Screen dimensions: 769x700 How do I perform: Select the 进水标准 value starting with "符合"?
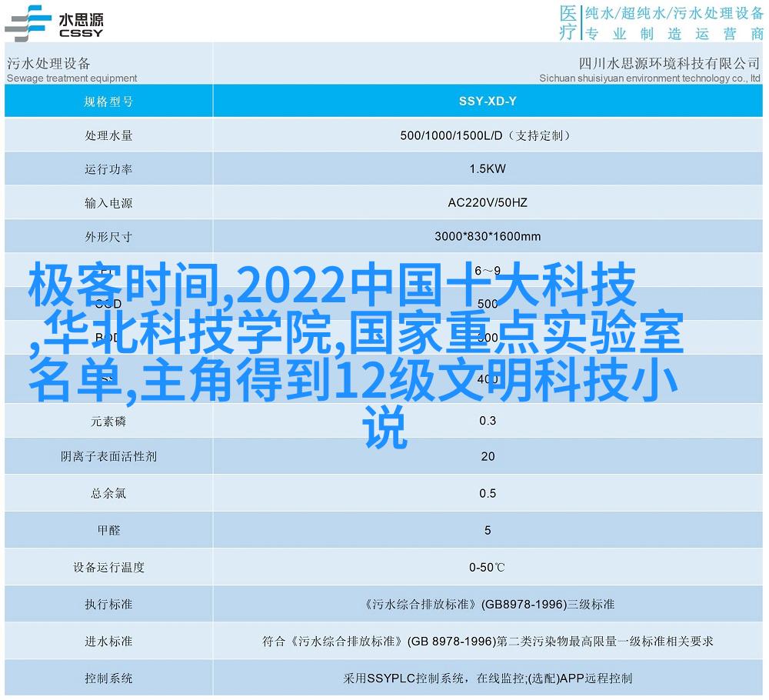click(x=488, y=641)
